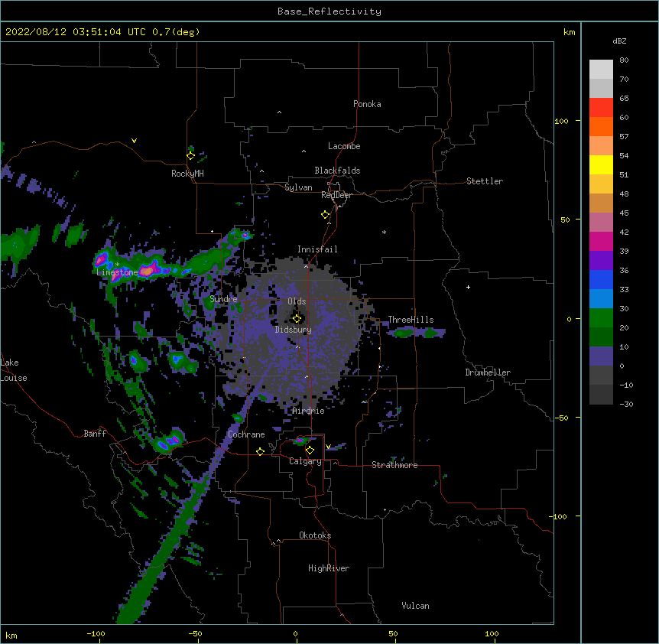
Task: Click the 36 dBZ blue color swatch
Action: pos(601,279)
